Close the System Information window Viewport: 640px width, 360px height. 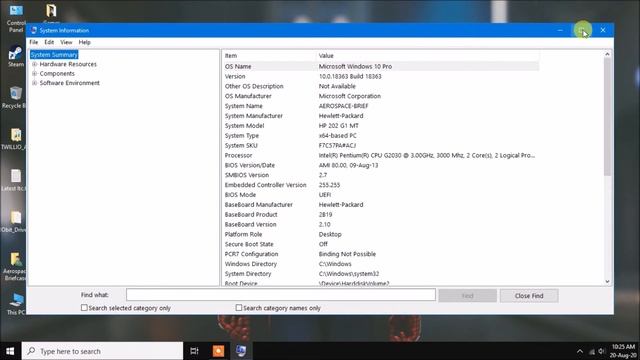pos(603,30)
